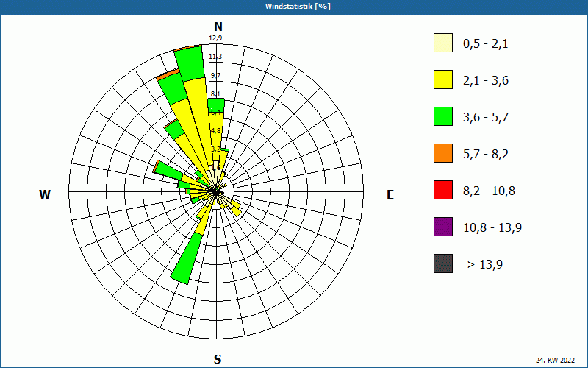The width and height of the screenshot is (588, 368).
Task: Click the S compass label
Action: (218, 359)
